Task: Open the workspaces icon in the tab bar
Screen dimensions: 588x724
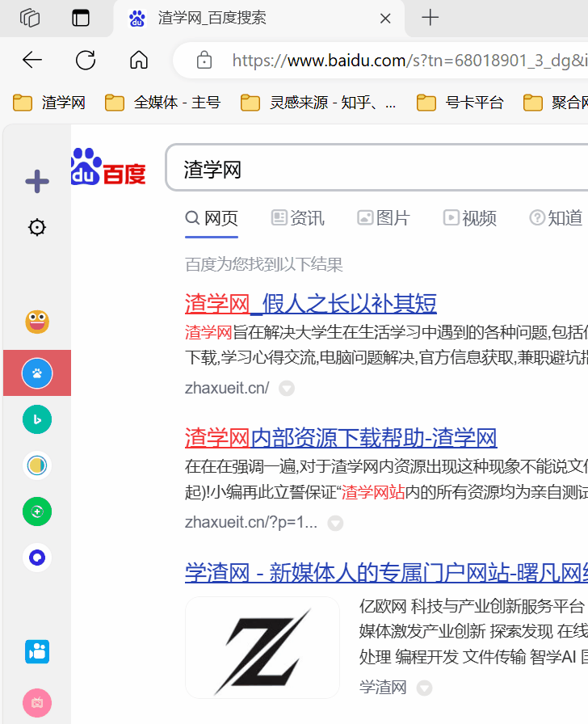Action: (x=30, y=18)
